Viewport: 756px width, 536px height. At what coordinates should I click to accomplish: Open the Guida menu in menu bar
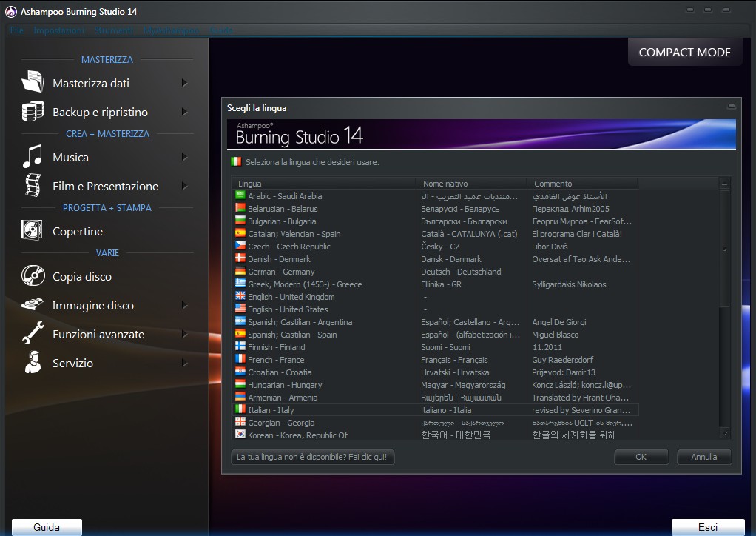221,30
